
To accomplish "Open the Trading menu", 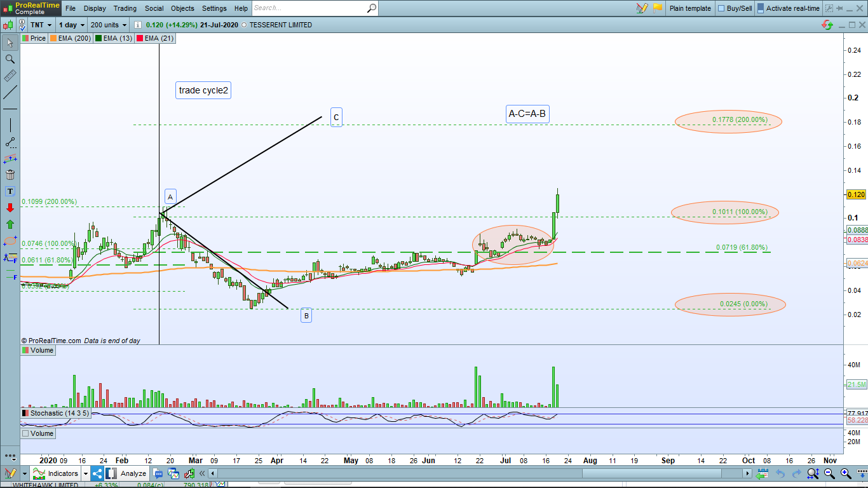I will (125, 8).
